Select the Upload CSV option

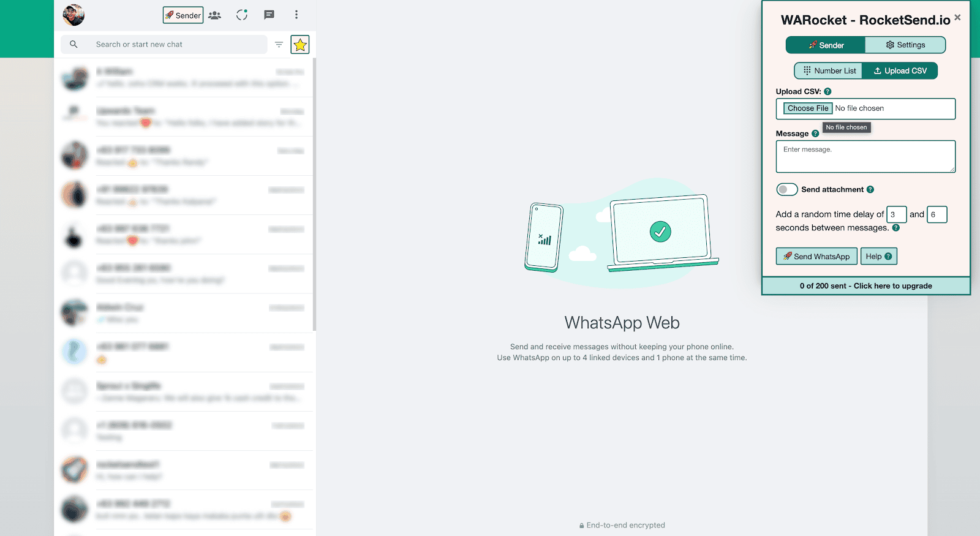pos(900,70)
